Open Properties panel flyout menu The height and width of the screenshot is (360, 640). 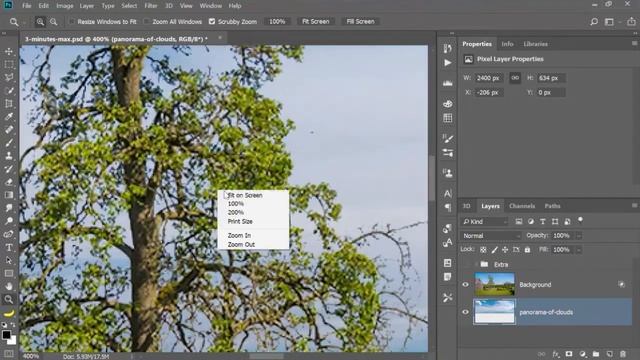634,43
